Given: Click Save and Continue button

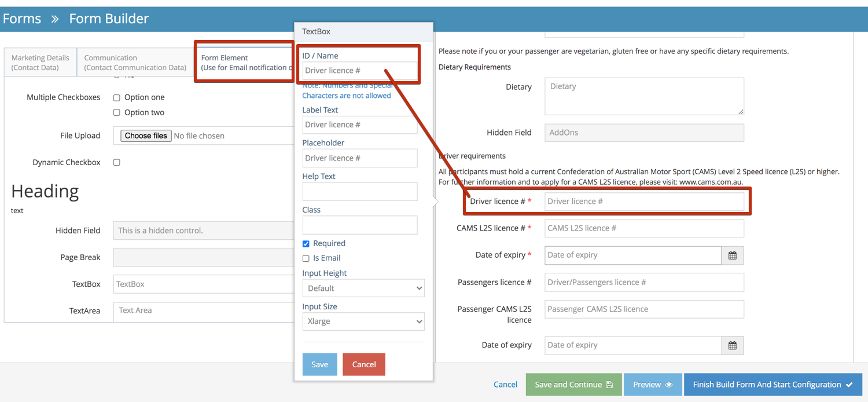Looking at the screenshot, I should [x=573, y=385].
